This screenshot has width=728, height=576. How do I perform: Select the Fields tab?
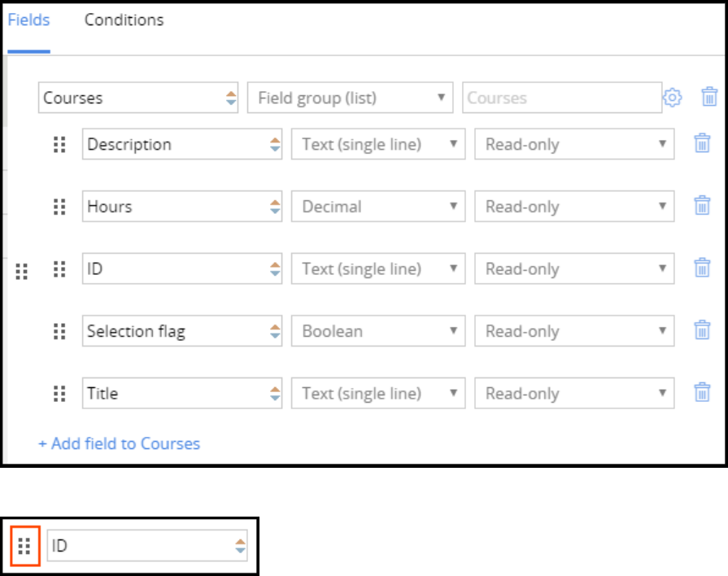click(x=28, y=20)
